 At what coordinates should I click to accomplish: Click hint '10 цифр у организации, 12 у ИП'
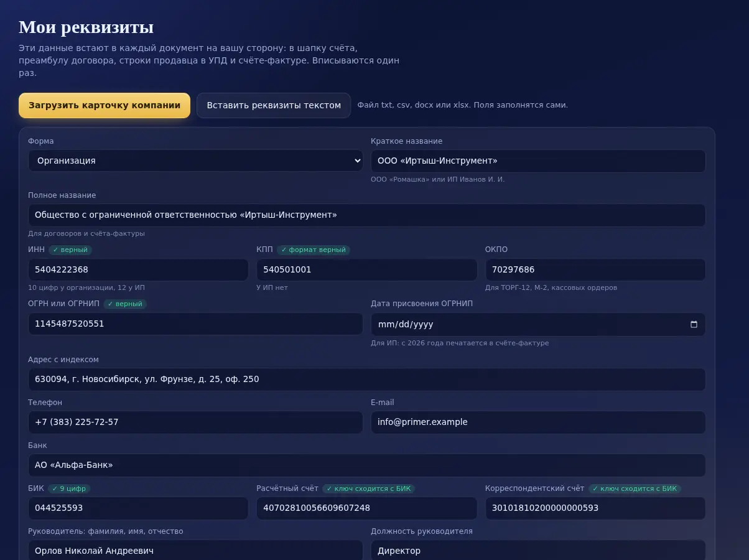tap(86, 287)
